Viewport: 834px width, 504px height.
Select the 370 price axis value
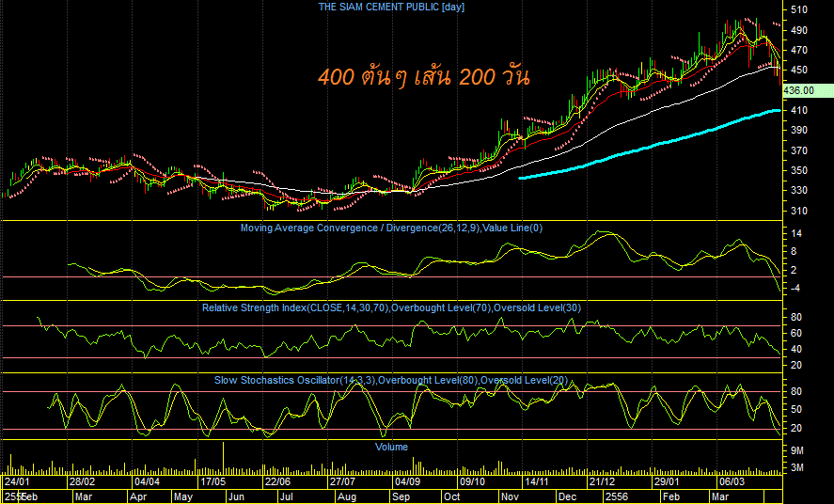click(x=798, y=151)
